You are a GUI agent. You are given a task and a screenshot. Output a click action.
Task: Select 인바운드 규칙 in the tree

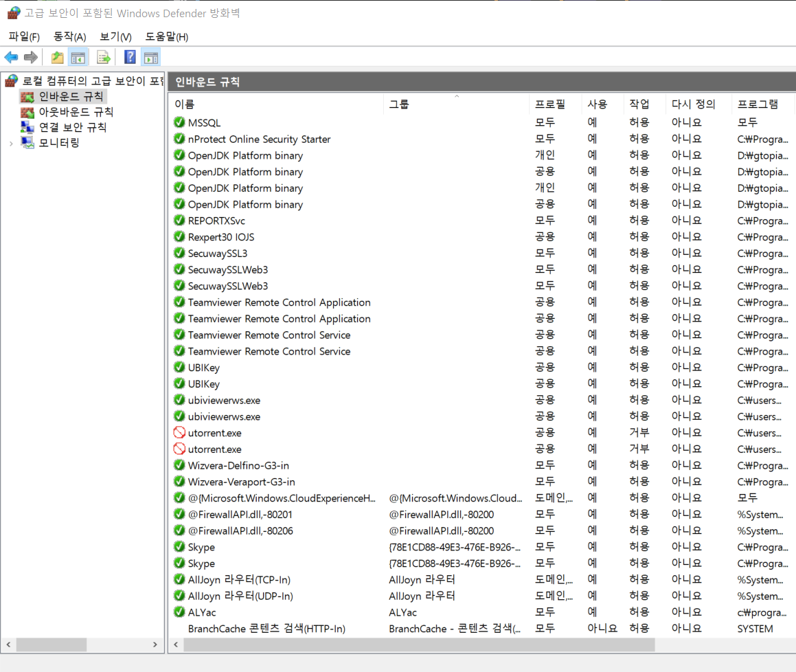pyautogui.click(x=71, y=96)
